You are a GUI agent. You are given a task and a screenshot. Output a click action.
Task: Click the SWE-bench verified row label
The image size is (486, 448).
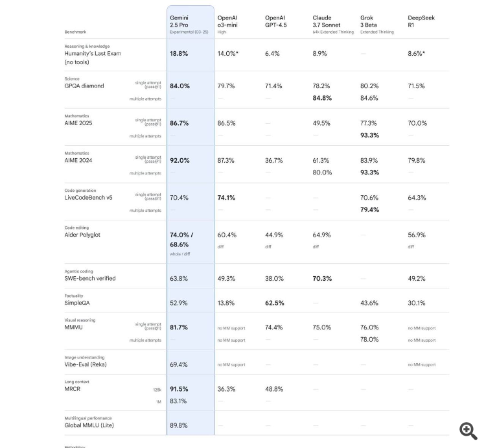point(90,278)
